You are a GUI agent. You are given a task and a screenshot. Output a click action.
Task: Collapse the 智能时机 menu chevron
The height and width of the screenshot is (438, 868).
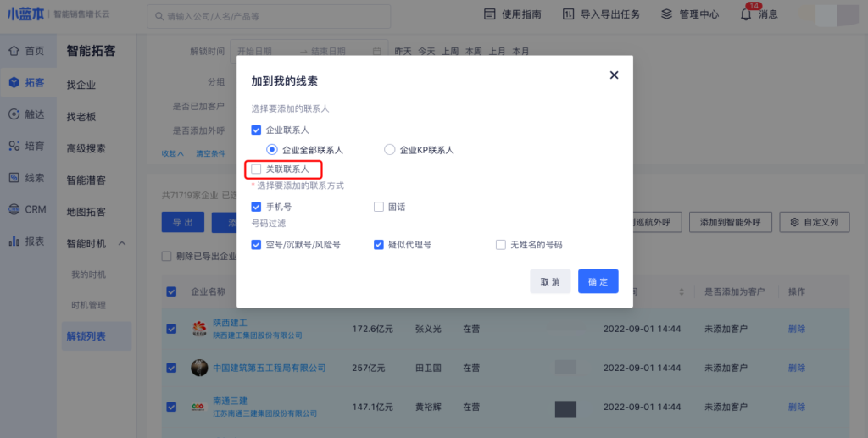[121, 244]
